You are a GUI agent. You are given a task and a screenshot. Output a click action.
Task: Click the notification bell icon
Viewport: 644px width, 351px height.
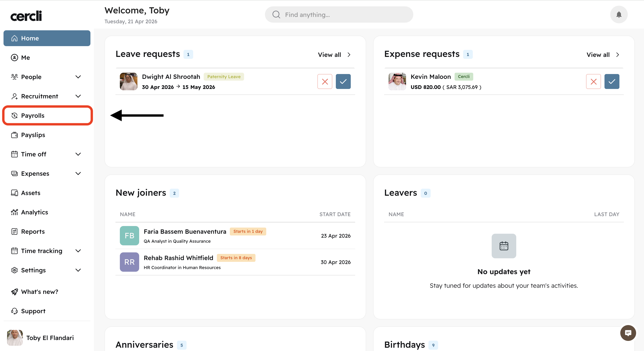click(x=619, y=14)
